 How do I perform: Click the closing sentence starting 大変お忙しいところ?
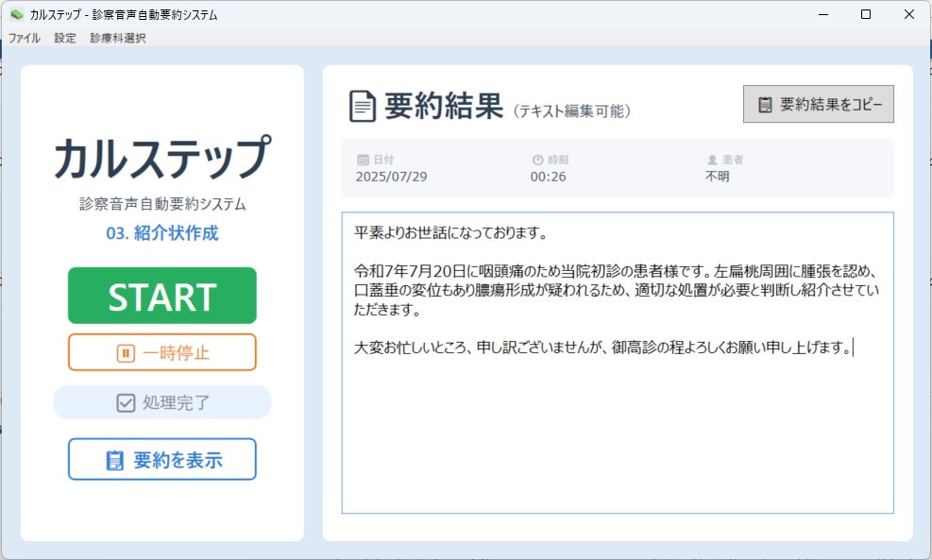tap(603, 348)
